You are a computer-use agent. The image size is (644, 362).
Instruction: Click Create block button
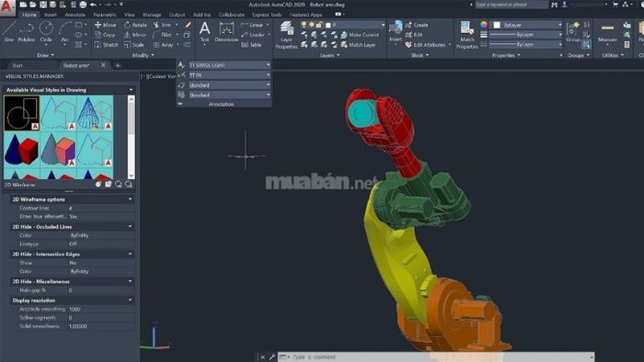click(417, 25)
